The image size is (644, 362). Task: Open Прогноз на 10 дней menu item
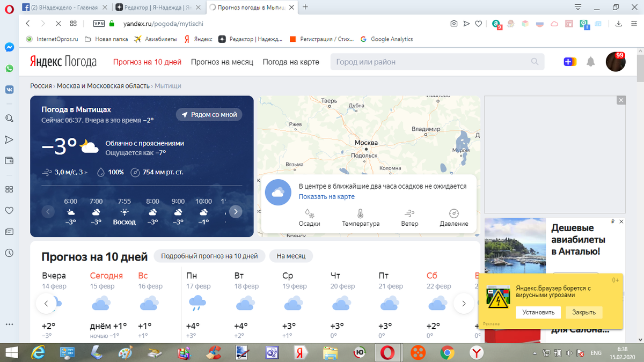[x=147, y=62]
